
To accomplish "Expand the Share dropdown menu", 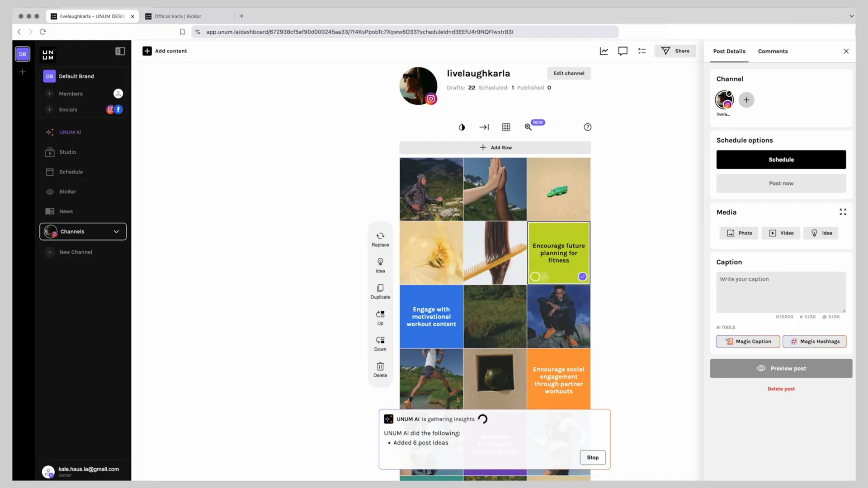I will 675,51.
